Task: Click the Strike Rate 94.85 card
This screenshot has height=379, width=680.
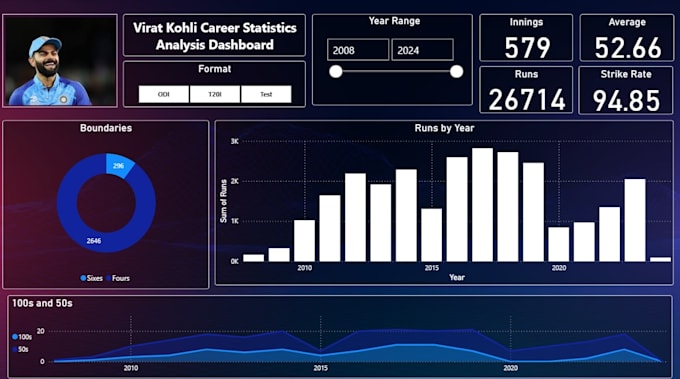Action: [626, 90]
